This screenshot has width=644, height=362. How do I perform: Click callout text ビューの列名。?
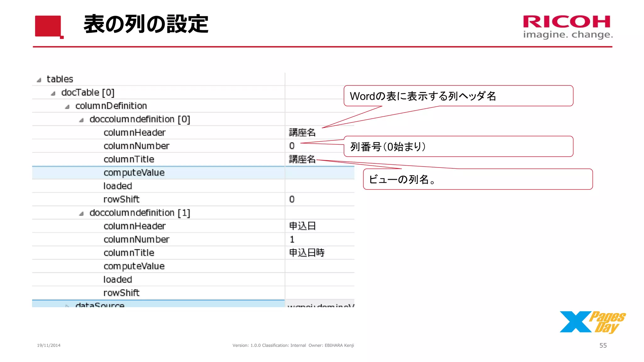402,179
